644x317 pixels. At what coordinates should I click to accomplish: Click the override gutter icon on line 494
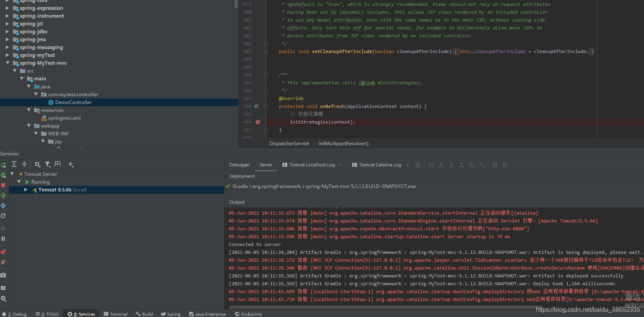pos(257,106)
